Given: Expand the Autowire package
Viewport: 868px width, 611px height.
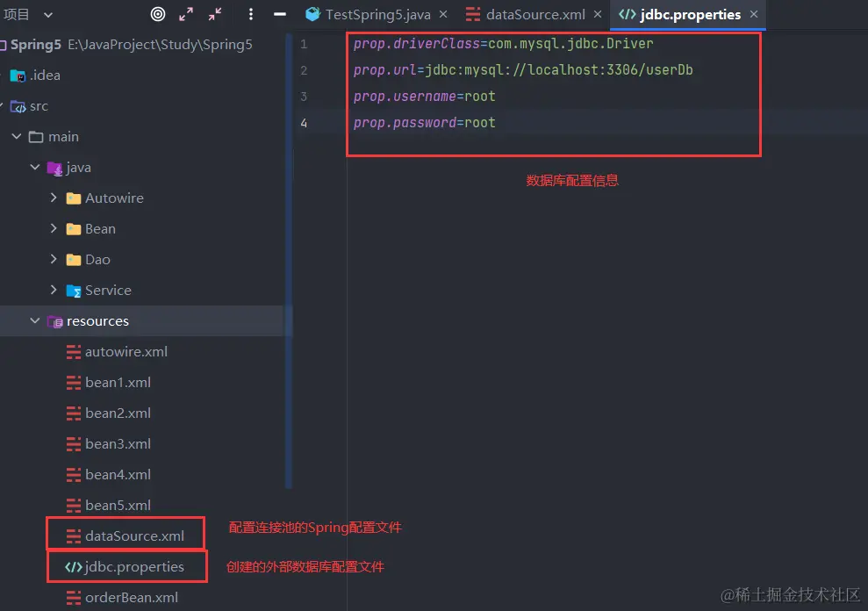Looking at the screenshot, I should (x=54, y=198).
